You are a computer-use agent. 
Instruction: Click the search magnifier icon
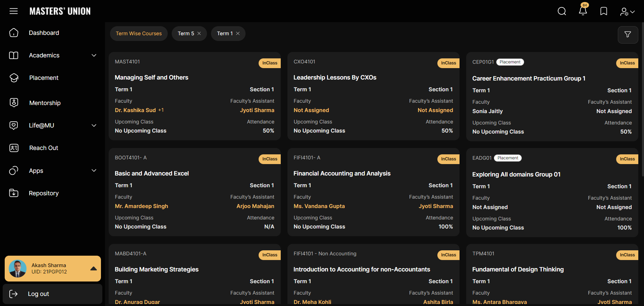[561, 11]
